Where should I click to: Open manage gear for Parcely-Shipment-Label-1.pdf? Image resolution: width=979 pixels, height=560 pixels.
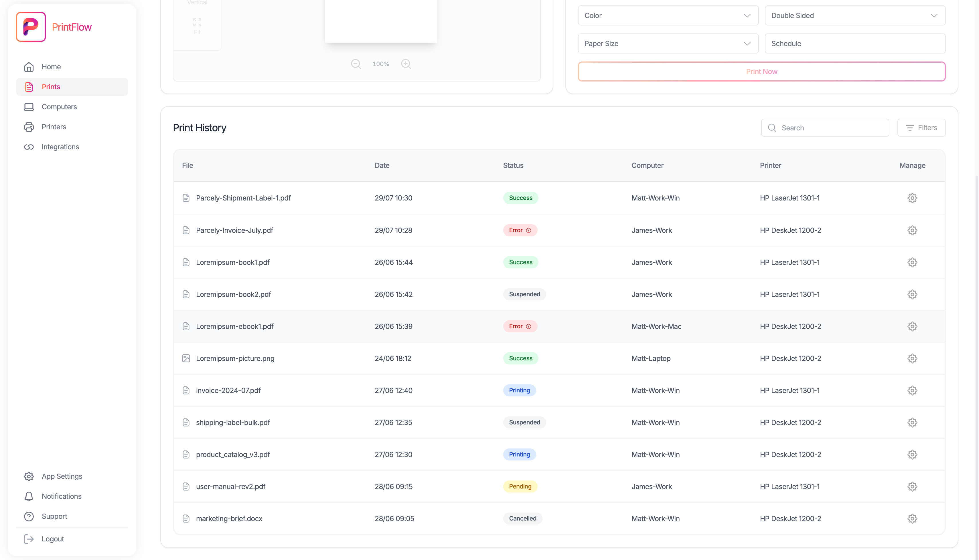tap(912, 198)
